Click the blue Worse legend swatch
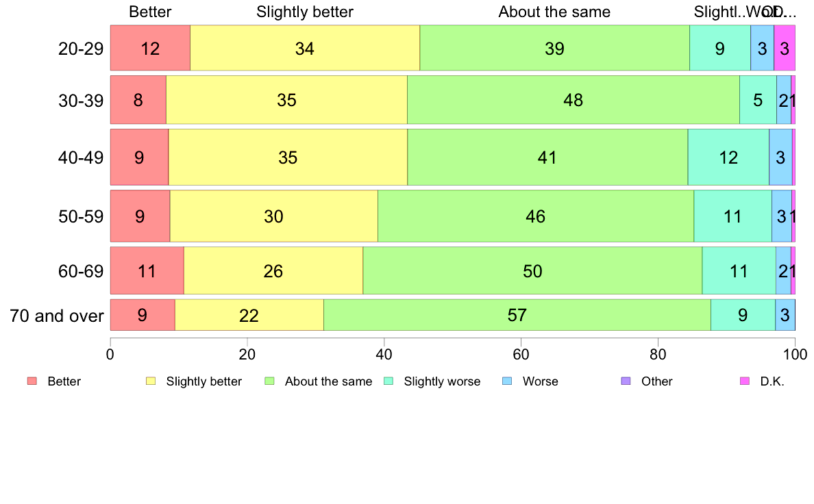Viewport: 814px width, 504px height. [507, 381]
